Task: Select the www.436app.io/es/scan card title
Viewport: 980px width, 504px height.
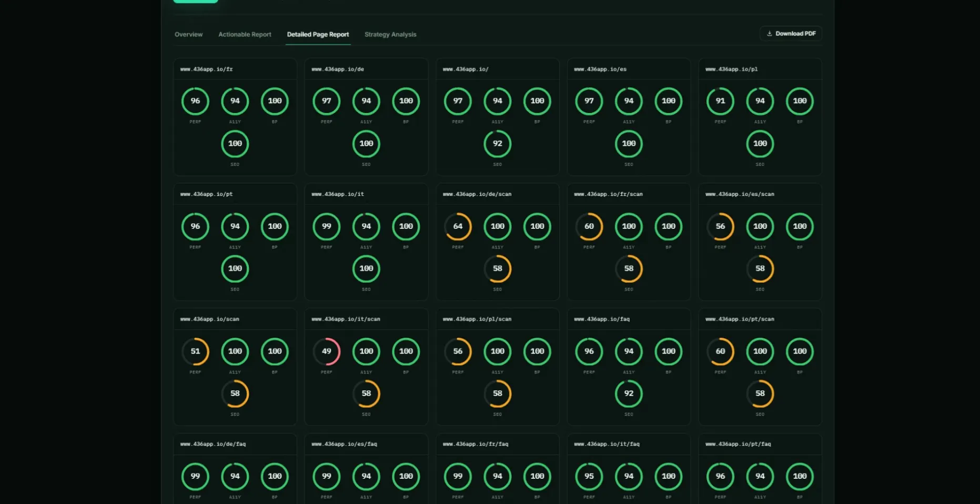Action: [x=740, y=194]
